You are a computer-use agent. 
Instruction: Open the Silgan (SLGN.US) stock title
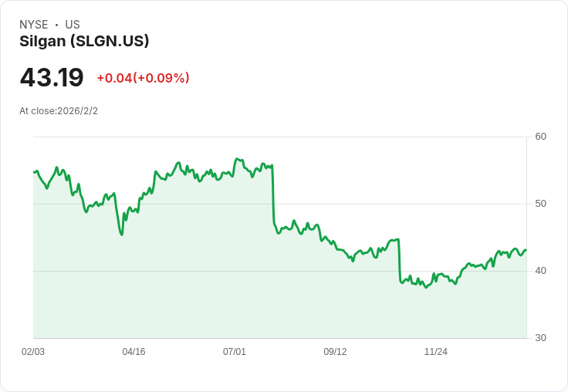tap(84, 41)
